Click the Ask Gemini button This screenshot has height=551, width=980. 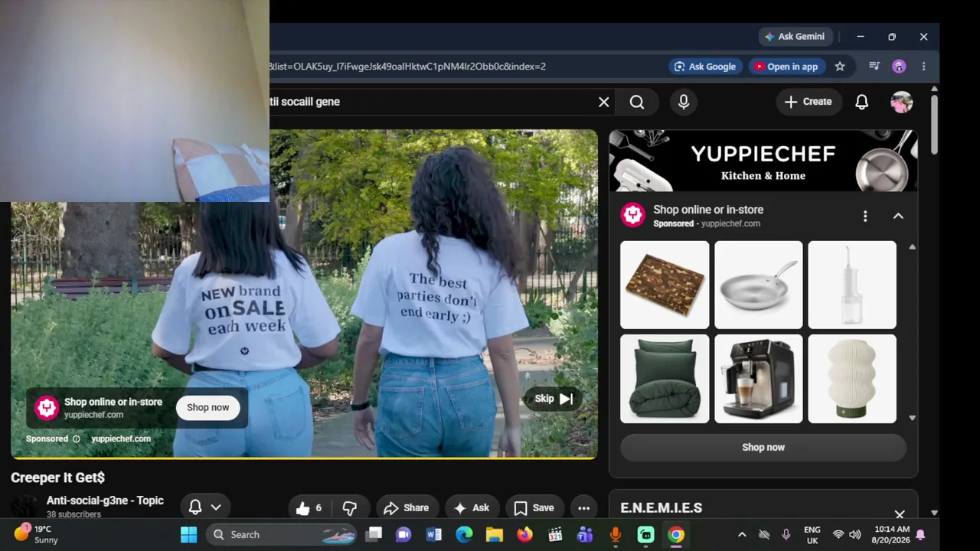coord(794,37)
